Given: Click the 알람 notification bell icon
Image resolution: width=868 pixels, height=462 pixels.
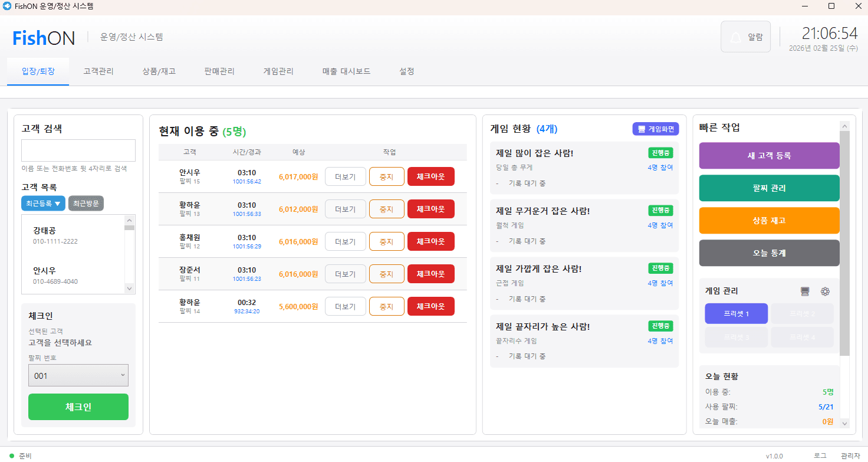Looking at the screenshot, I should point(735,36).
